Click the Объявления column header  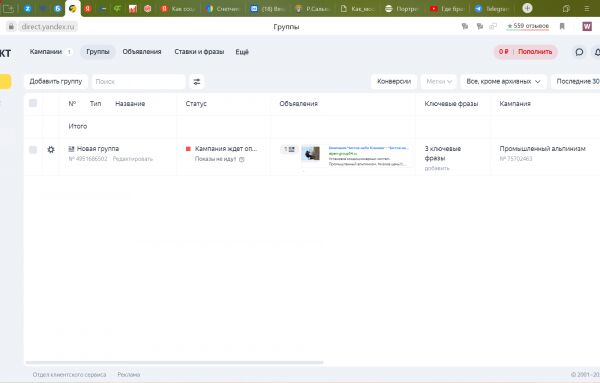[x=298, y=103]
